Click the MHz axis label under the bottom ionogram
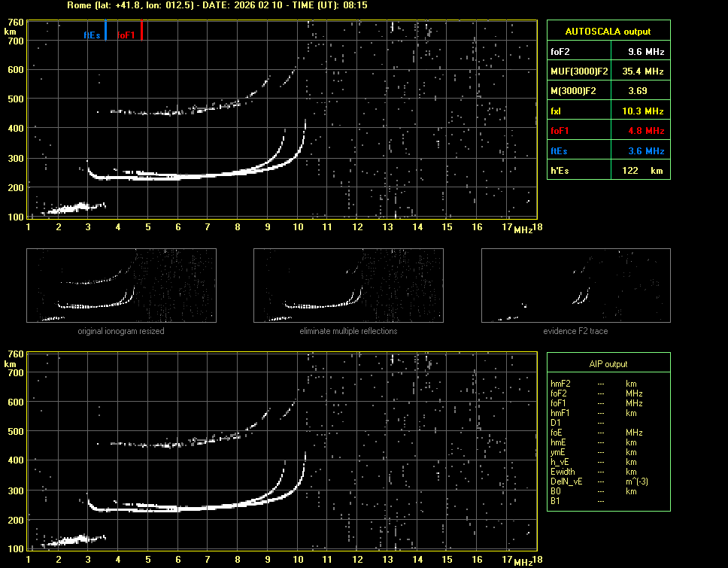This screenshot has height=568, width=728. point(523,561)
